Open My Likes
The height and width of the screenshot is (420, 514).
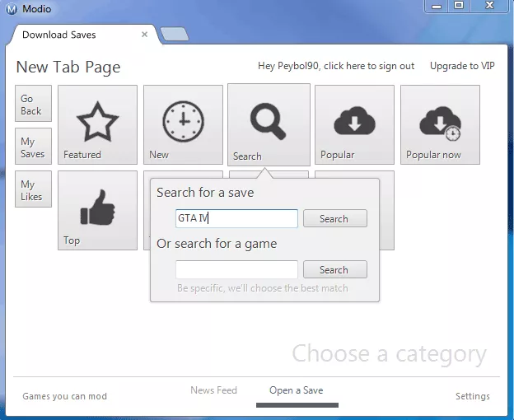33,189
